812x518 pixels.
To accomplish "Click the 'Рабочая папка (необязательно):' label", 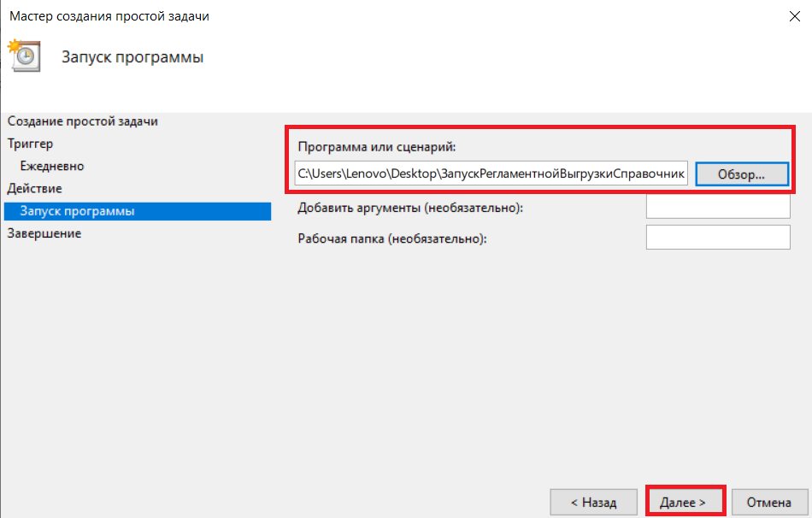I will [x=392, y=238].
